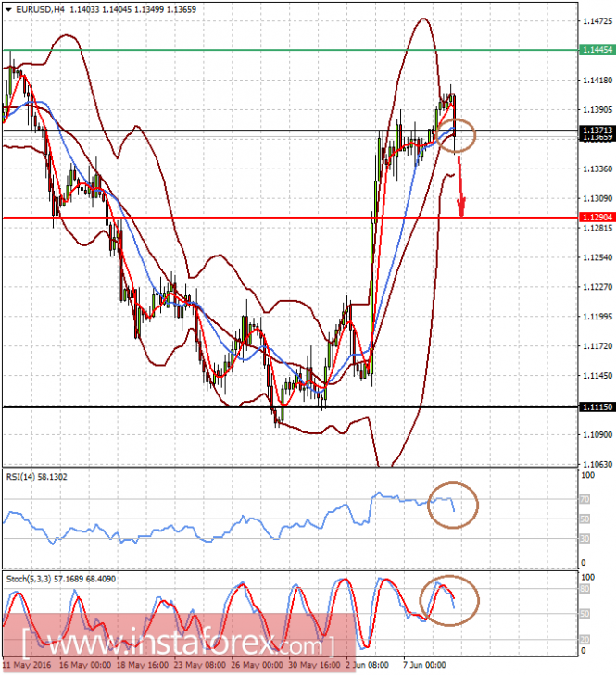Click the Stoch(5,3,3) indicator label
616x675 pixels.
point(61,579)
